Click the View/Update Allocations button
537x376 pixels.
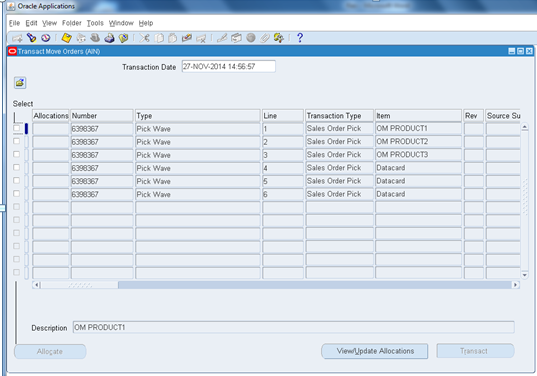[375, 351]
